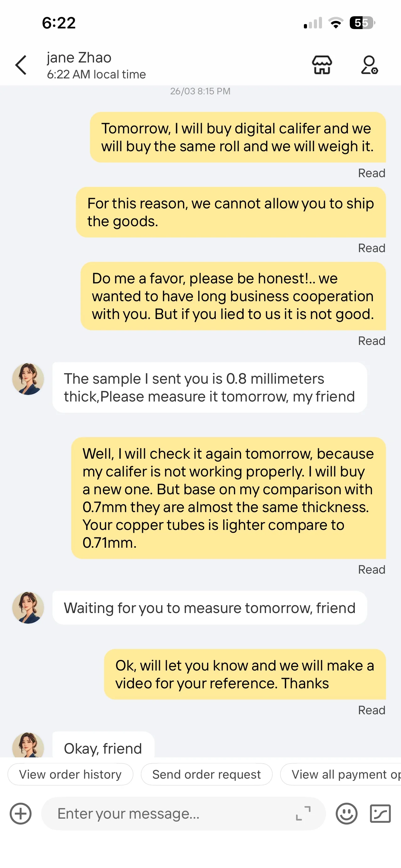Focus the Enter your message field

click(x=168, y=813)
